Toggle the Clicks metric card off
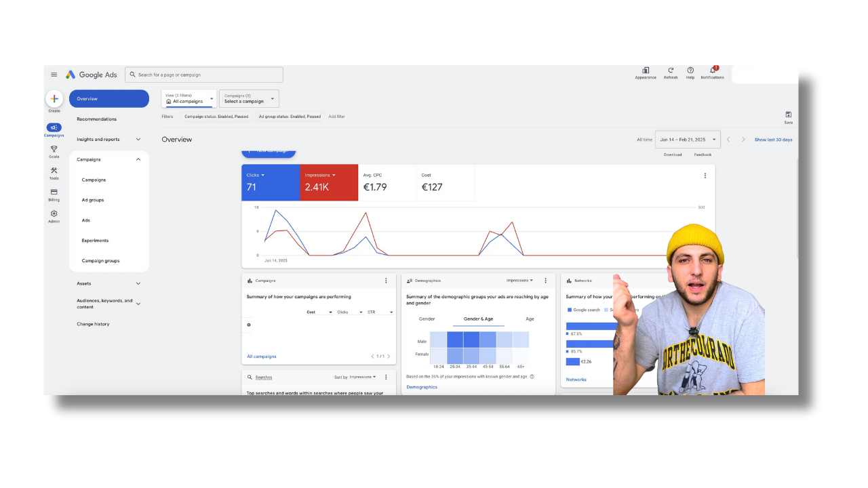Screen dimensions: 868x488 click(270, 182)
